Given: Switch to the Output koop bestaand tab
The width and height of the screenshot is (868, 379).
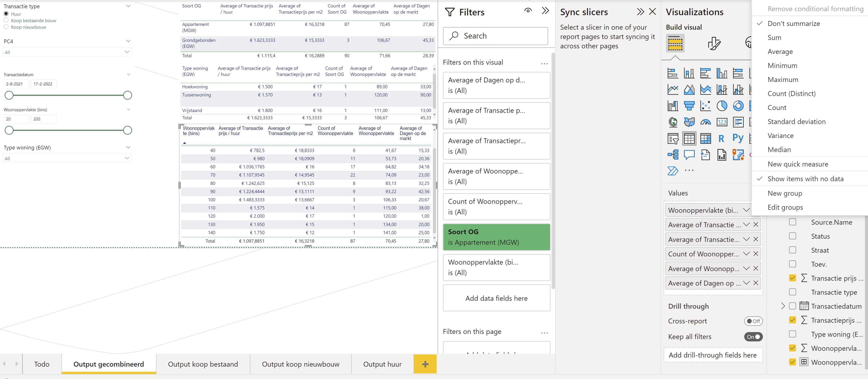Looking at the screenshot, I should pyautogui.click(x=203, y=364).
